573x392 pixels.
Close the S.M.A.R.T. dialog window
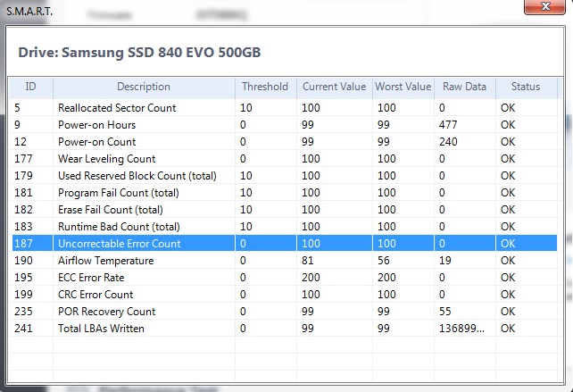click(x=544, y=6)
